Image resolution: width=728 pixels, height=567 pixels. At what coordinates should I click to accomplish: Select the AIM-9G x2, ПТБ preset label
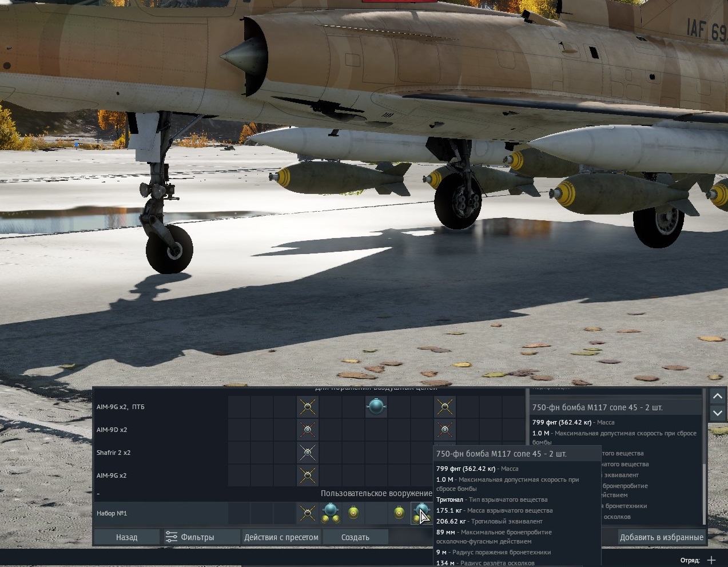click(121, 407)
